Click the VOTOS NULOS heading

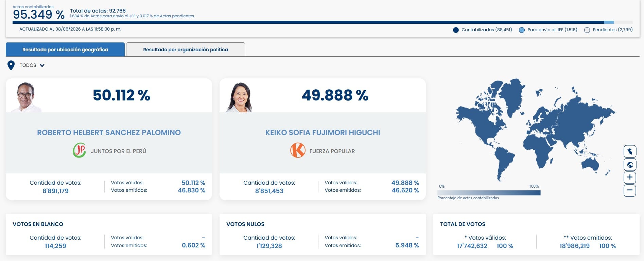pos(245,224)
